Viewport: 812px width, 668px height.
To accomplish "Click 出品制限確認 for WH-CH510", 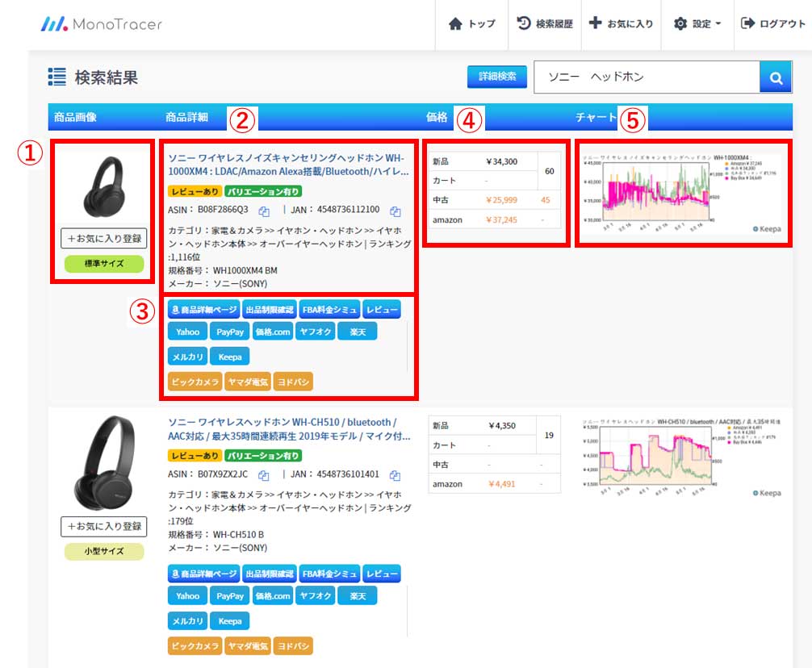I will tap(270, 574).
